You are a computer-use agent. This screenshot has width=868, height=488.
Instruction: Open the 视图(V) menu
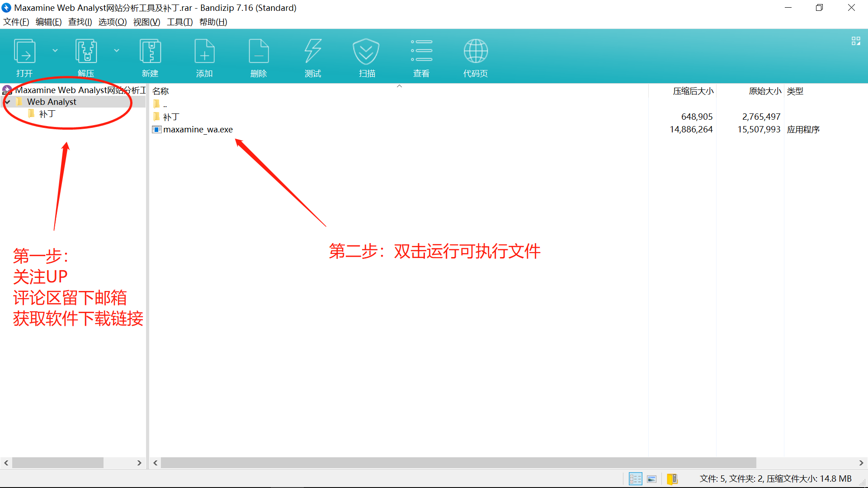point(146,22)
